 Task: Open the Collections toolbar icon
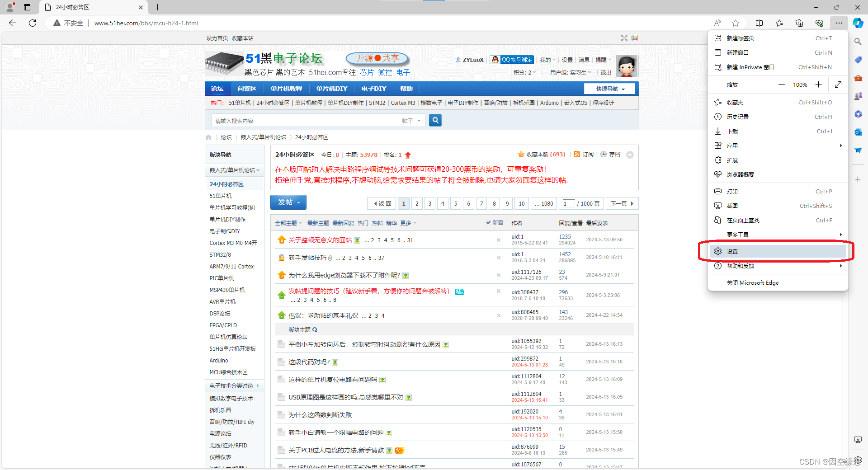799,23
